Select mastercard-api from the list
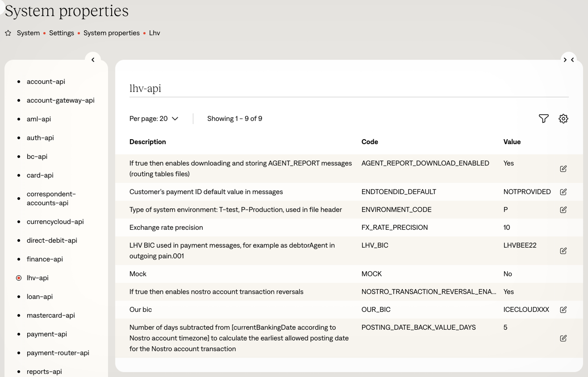 pos(51,315)
